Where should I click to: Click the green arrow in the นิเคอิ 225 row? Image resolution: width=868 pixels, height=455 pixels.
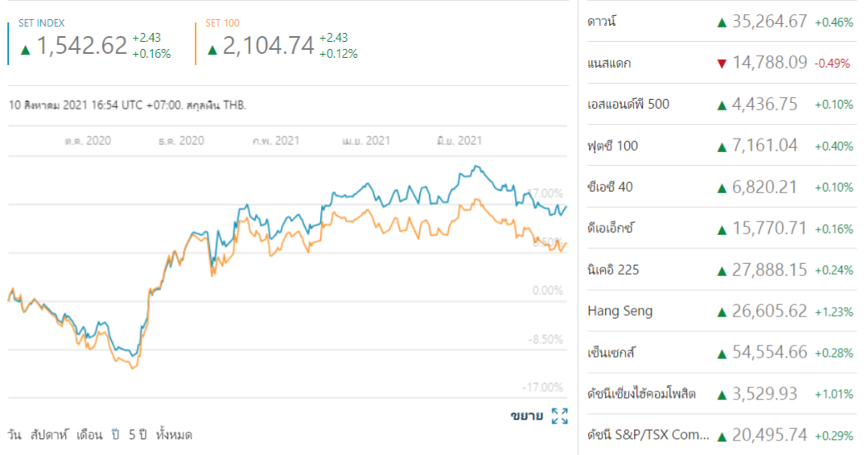(722, 270)
